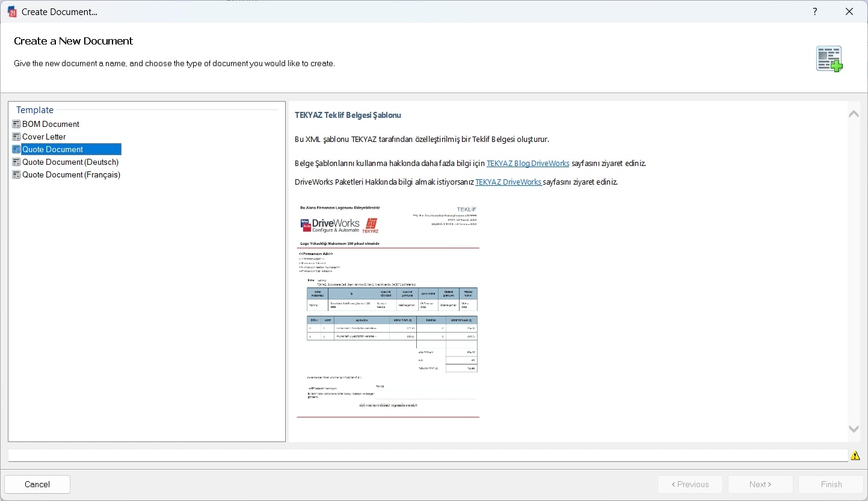Click the DriveWorks app icon in title bar
The image size is (868, 501).
pos(11,11)
